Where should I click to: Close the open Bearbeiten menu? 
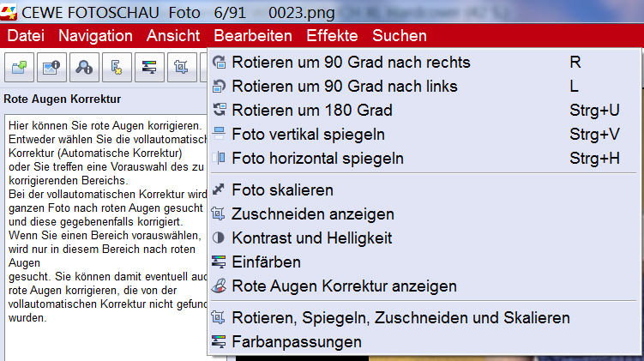pyautogui.click(x=253, y=36)
